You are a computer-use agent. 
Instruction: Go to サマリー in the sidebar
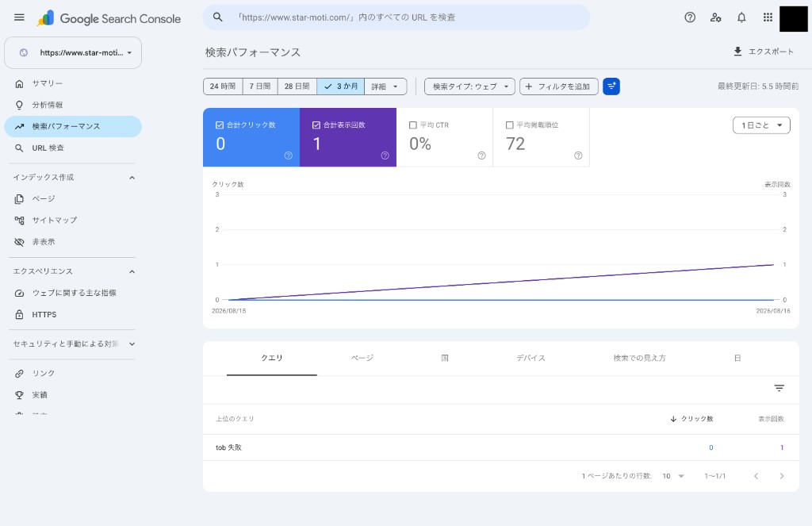pos(73,83)
